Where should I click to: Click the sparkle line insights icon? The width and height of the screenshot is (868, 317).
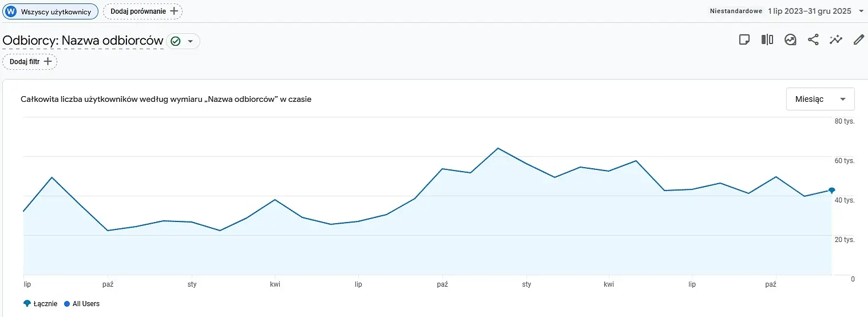click(x=836, y=39)
